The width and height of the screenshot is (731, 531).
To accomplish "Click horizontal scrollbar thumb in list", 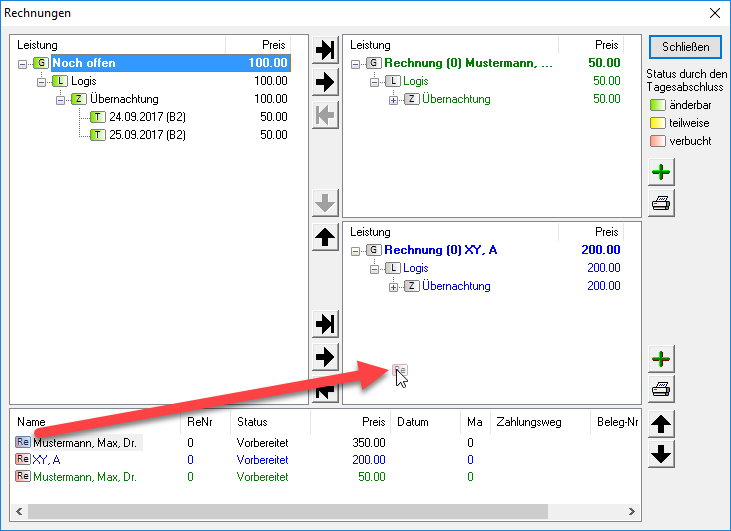I will point(288,511).
